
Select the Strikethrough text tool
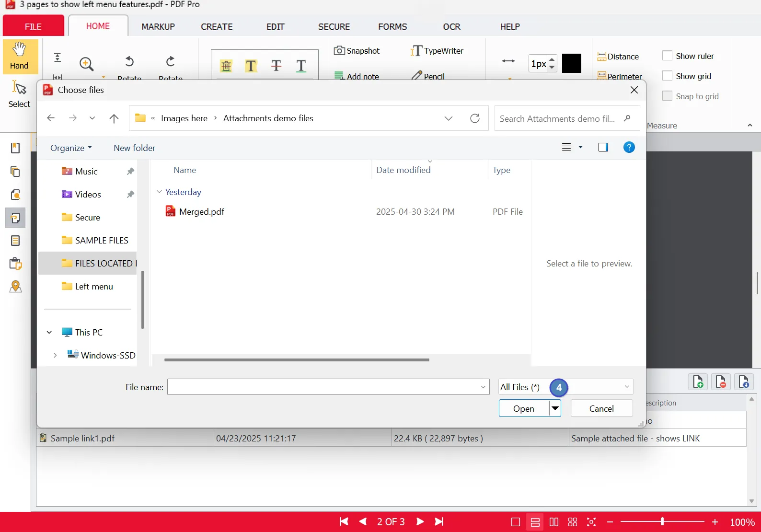pos(276,66)
